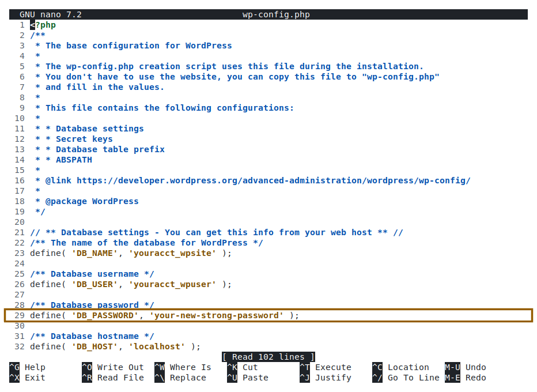537x392 pixels.
Task: Click the 'localhost' value
Action: (157, 347)
